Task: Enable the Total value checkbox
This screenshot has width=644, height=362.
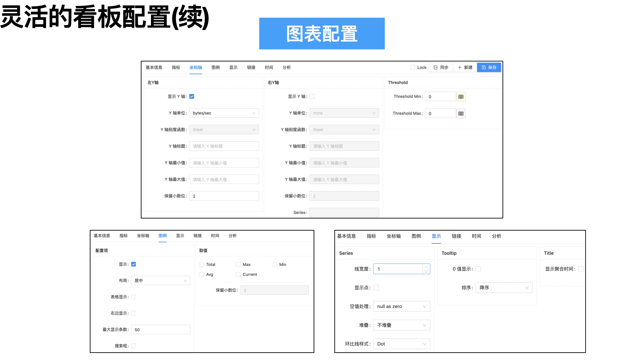Action: click(x=202, y=264)
